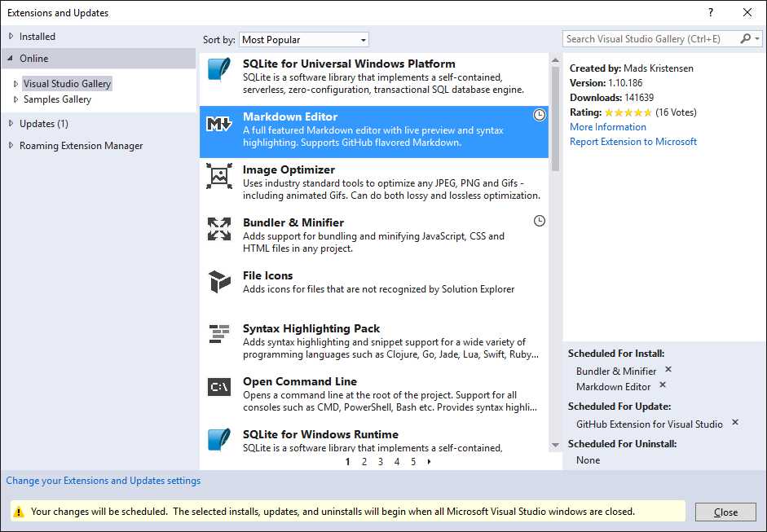Click Change your Extensions and Updates settings
767x532 pixels.
(103, 480)
